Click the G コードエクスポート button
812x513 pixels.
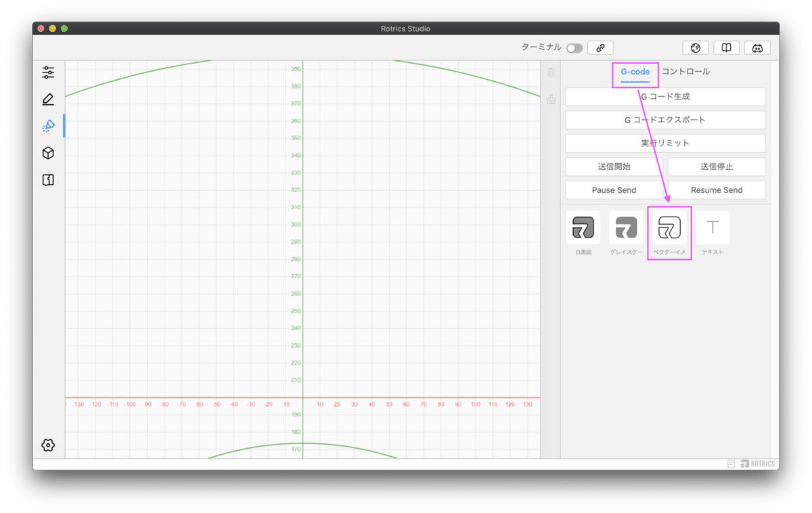click(x=665, y=120)
